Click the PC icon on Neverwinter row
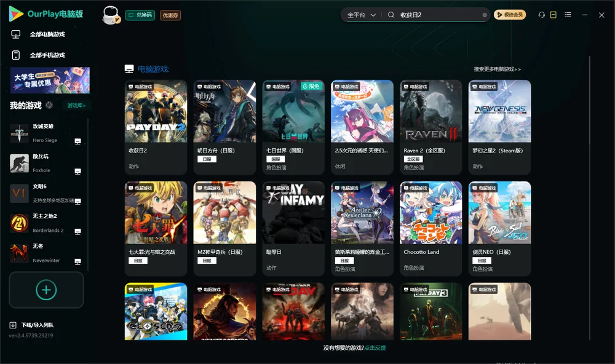 pos(77,262)
